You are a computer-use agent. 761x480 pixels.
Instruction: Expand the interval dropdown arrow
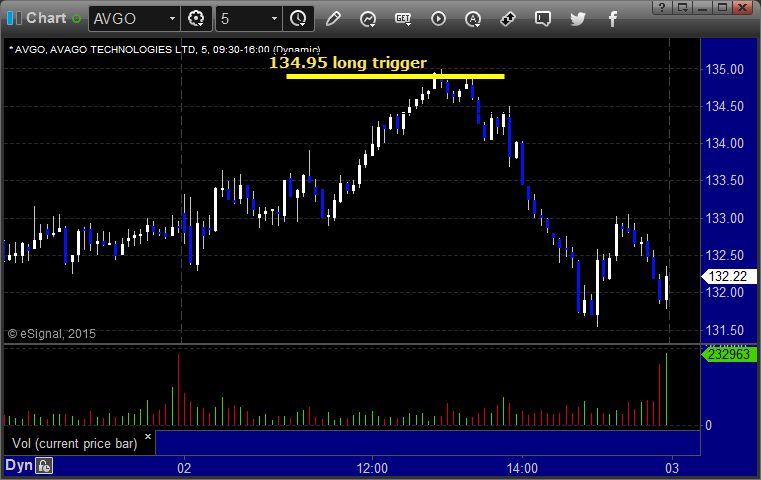[274, 19]
